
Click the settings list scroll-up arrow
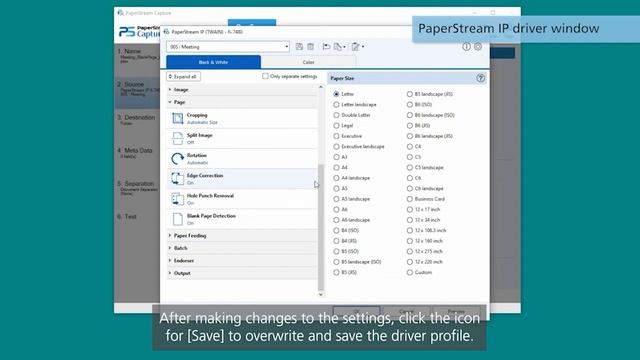point(321,87)
